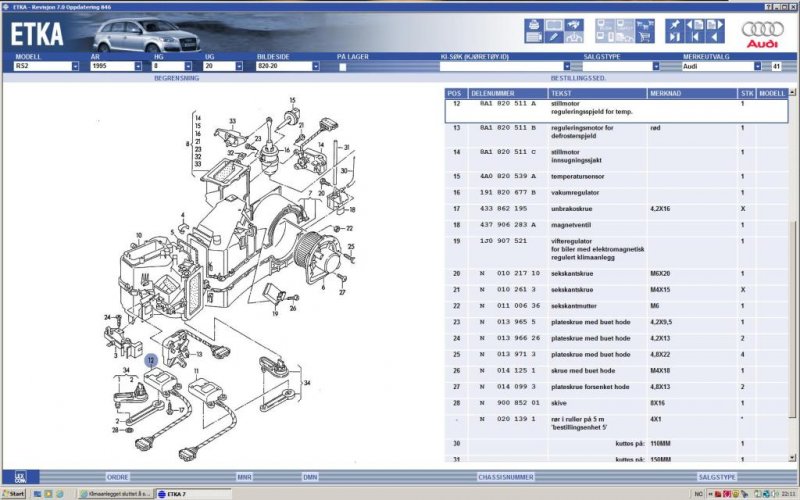Expand the Bildeside dropdown showing 820-20
The image size is (800, 500).
pos(315,67)
